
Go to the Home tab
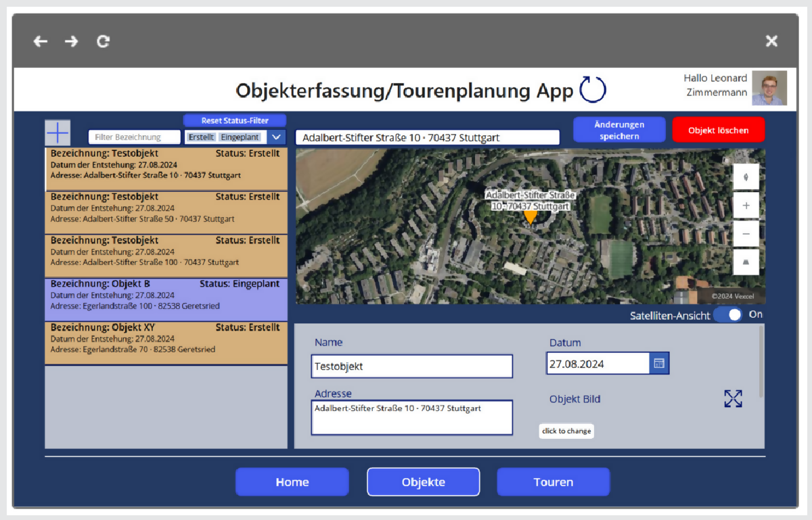(x=292, y=482)
